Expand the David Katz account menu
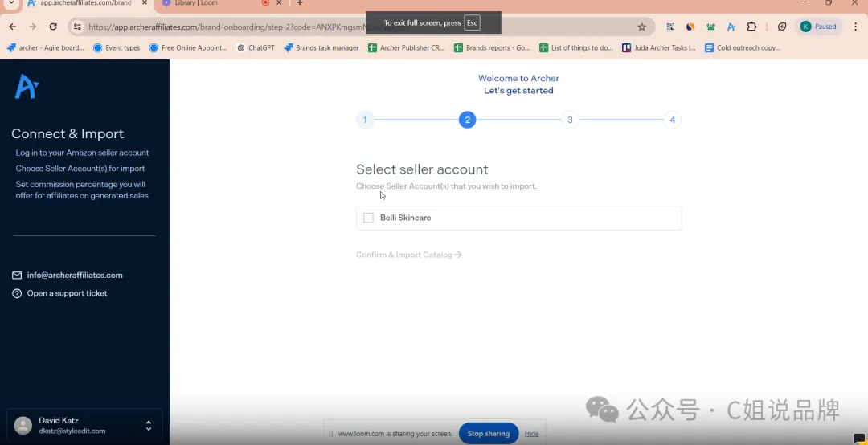Image resolution: width=868 pixels, height=445 pixels. coord(149,426)
